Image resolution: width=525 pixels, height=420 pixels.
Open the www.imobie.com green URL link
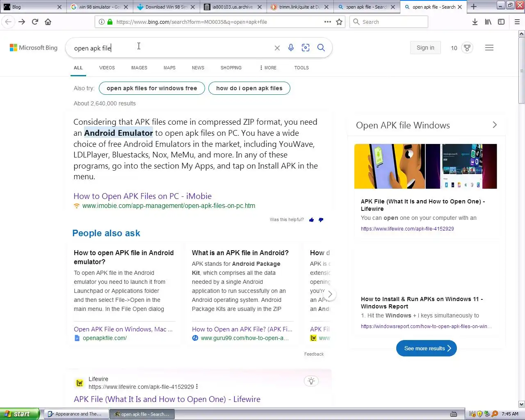pyautogui.click(x=169, y=206)
